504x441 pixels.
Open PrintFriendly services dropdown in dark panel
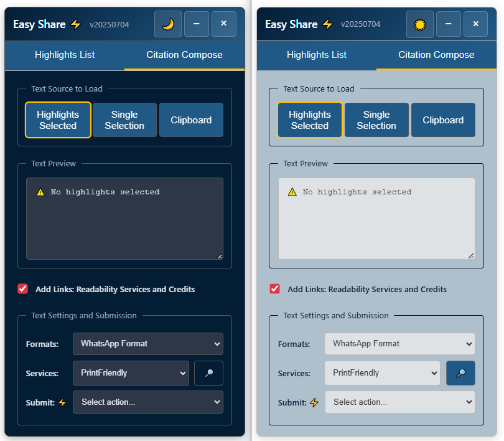[131, 373]
